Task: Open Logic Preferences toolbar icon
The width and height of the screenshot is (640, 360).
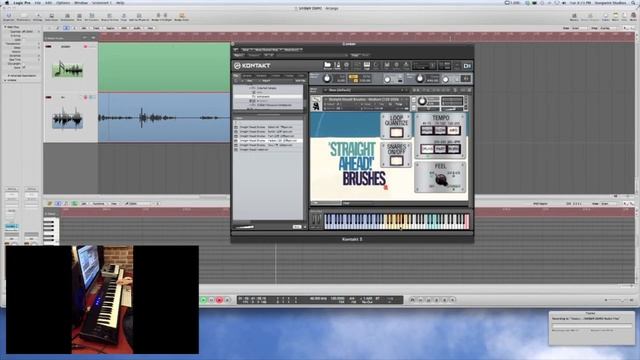Action: pos(23,17)
